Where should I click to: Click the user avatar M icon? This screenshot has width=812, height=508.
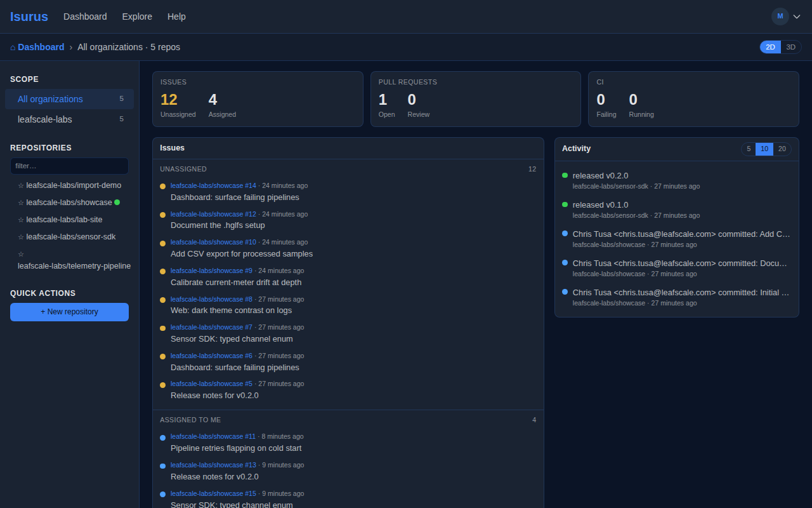point(780,17)
